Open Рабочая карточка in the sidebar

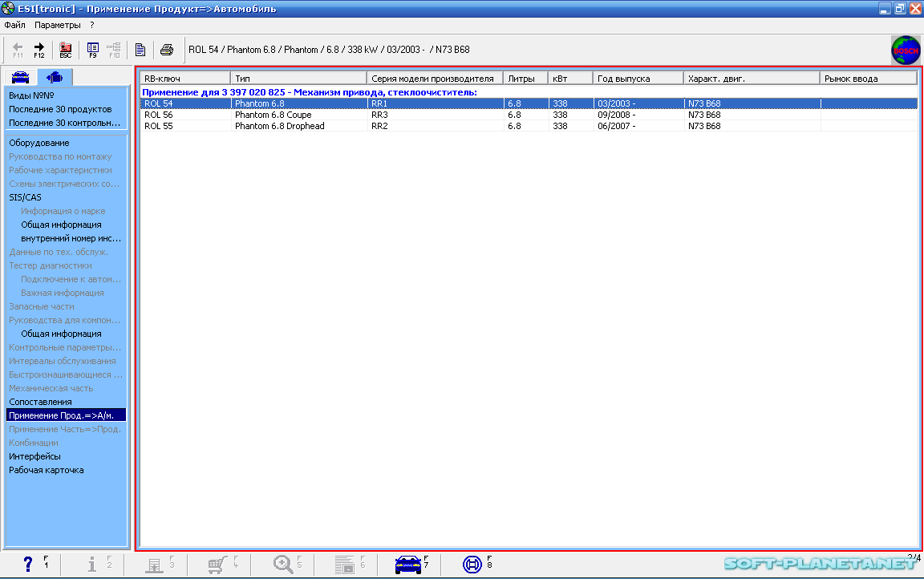coord(46,470)
